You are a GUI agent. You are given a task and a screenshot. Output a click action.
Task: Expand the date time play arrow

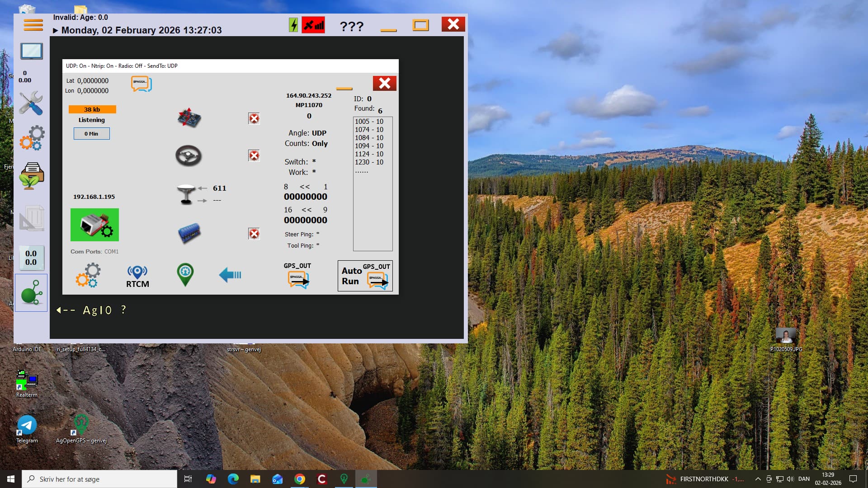tap(55, 31)
